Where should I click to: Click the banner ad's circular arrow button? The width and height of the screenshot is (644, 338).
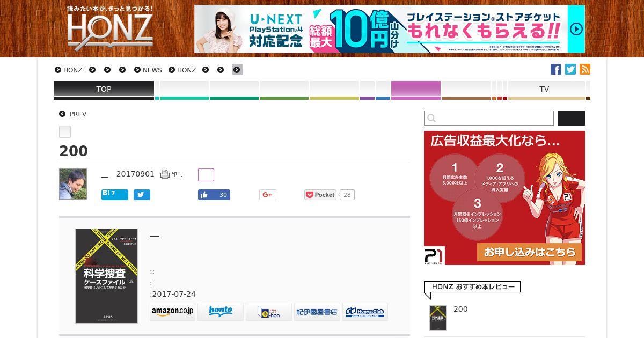[x=576, y=29]
